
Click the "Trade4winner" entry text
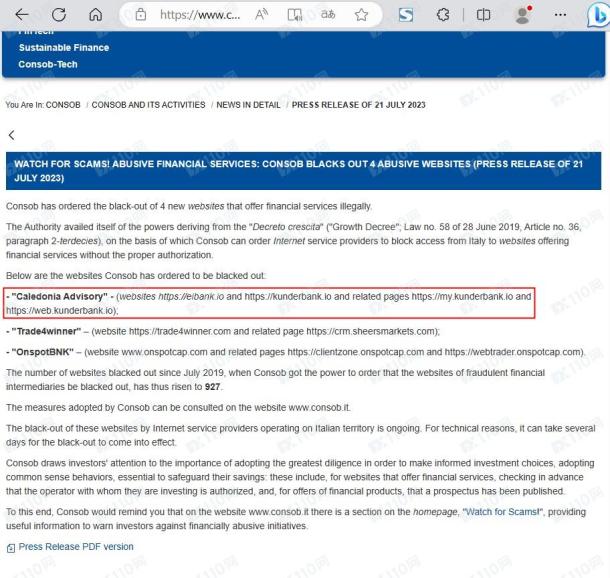[x=46, y=331]
